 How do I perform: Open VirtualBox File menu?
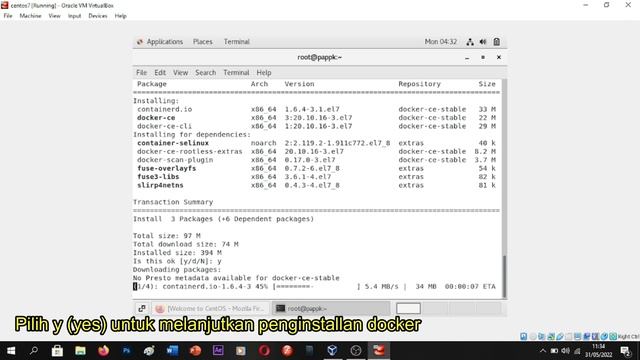(8, 16)
